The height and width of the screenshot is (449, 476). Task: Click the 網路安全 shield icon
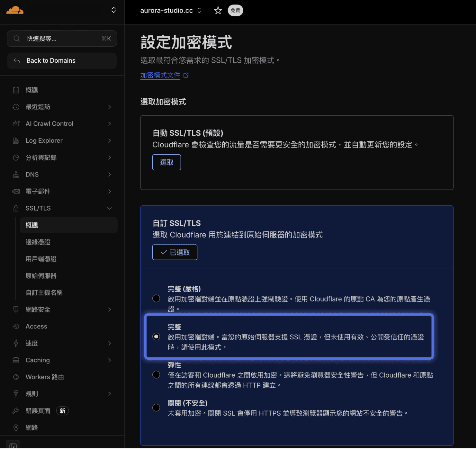pos(16,310)
